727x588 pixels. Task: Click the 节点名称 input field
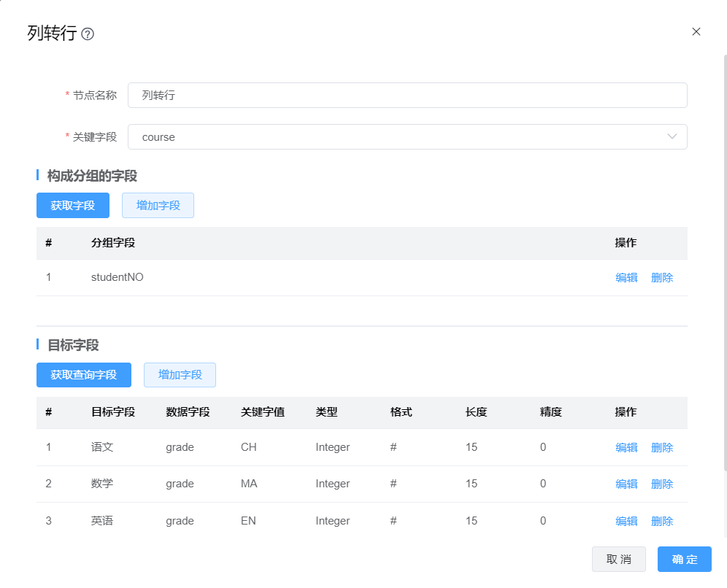407,96
